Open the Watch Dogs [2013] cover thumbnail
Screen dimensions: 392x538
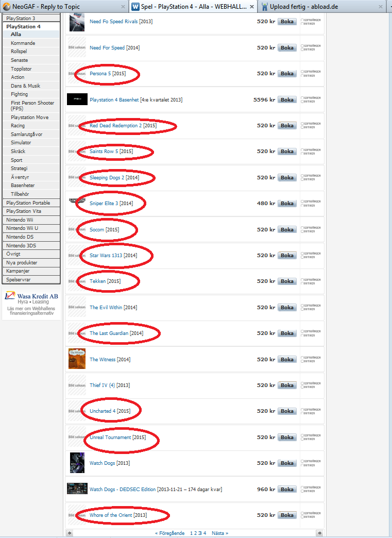[77, 463]
